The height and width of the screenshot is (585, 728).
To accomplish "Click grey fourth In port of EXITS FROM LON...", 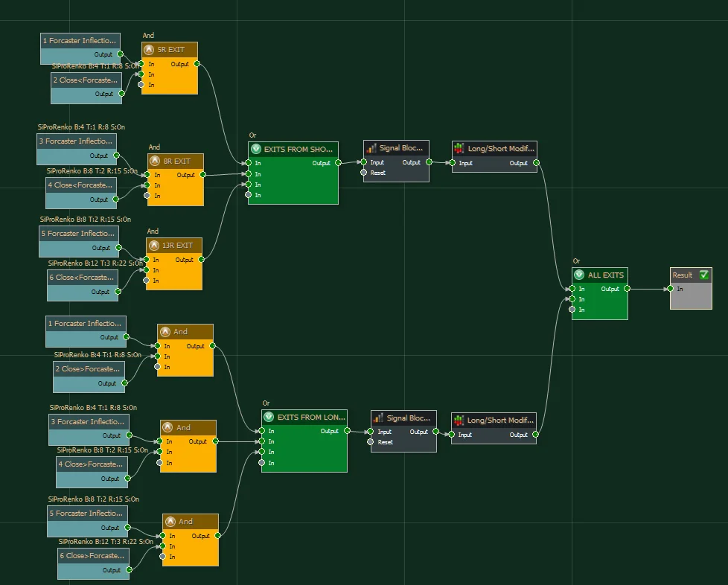I will click(x=262, y=463).
